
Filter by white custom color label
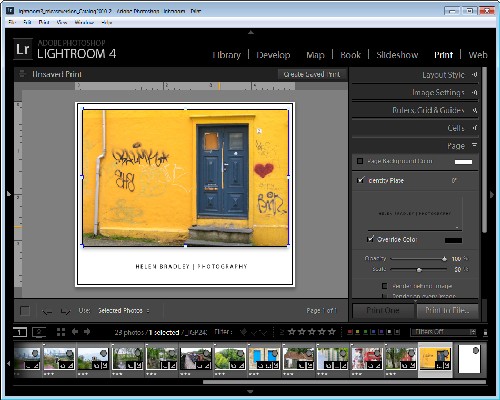click(389, 332)
